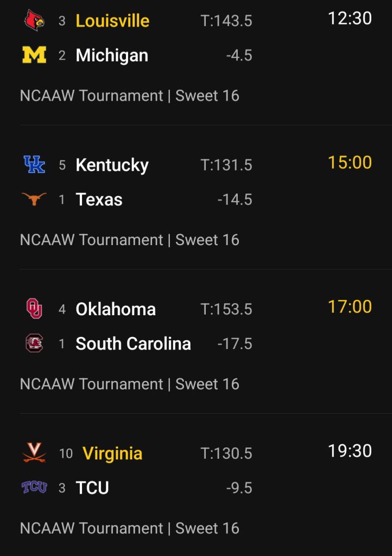Image resolution: width=392 pixels, height=556 pixels.
Task: Open the Michigan team name
Action: [x=112, y=55]
